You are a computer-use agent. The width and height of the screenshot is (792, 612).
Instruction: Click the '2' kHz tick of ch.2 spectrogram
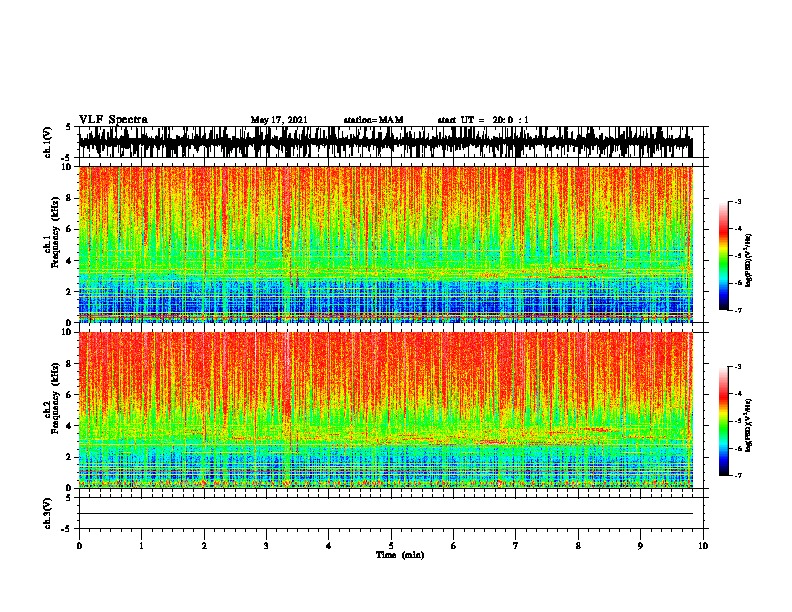tap(71, 457)
